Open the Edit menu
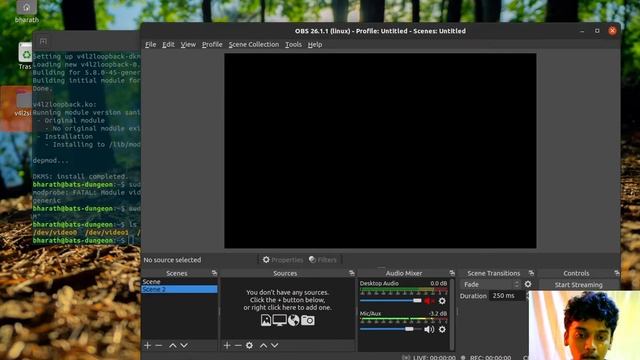This screenshot has height=360, width=640. 168,44
